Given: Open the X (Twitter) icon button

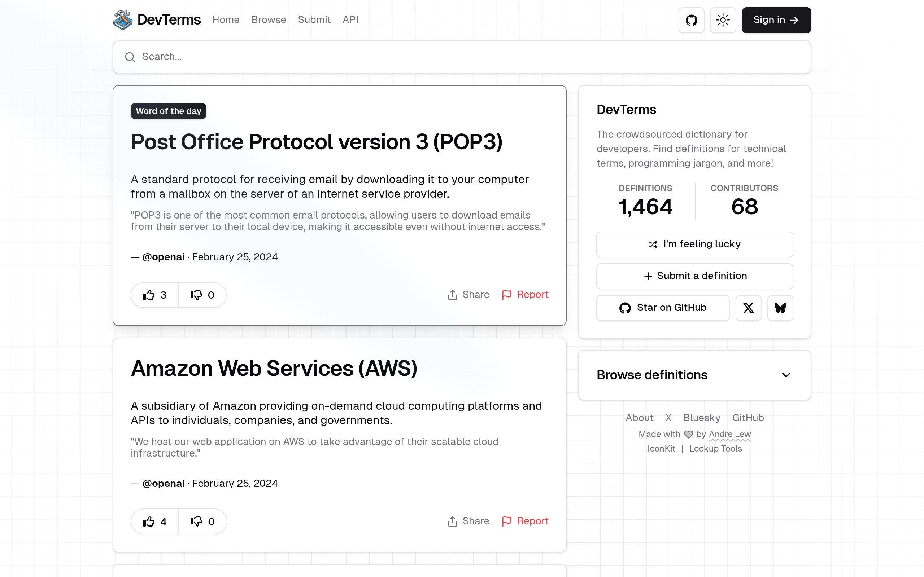Looking at the screenshot, I should point(748,308).
